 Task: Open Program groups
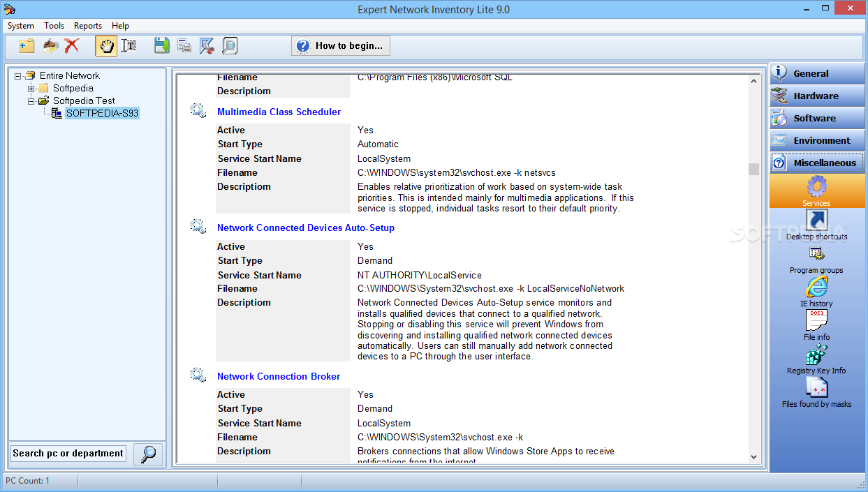[816, 260]
